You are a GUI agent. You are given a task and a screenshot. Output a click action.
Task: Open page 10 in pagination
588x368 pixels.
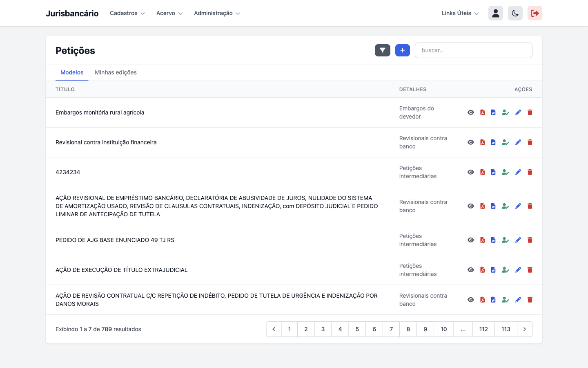point(444,329)
